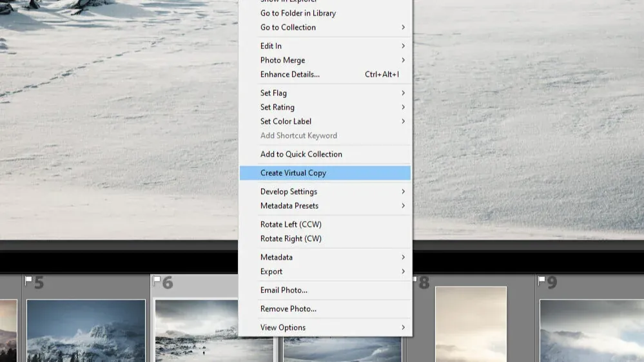The height and width of the screenshot is (362, 644).
Task: Select filmstrip thumbnail number 9
Action: pos(592,331)
